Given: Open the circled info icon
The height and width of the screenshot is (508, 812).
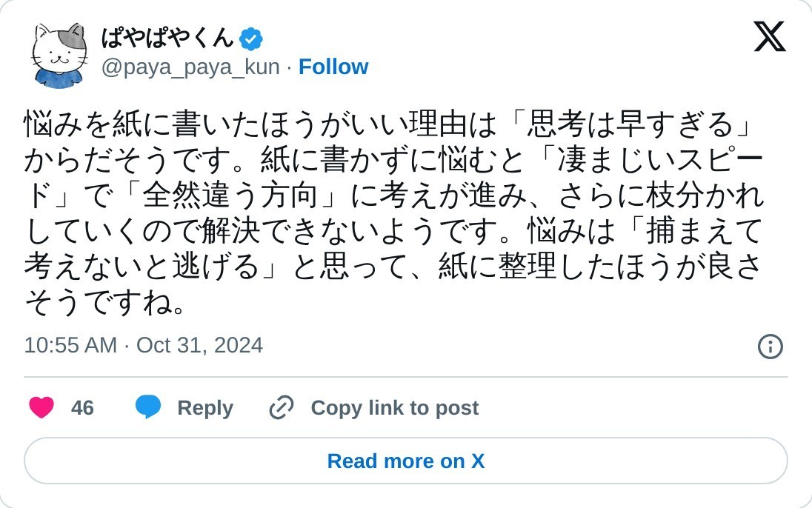Looking at the screenshot, I should point(771,346).
